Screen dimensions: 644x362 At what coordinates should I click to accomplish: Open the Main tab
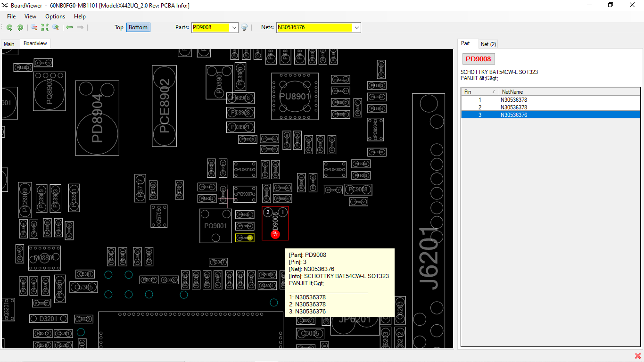coord(9,44)
